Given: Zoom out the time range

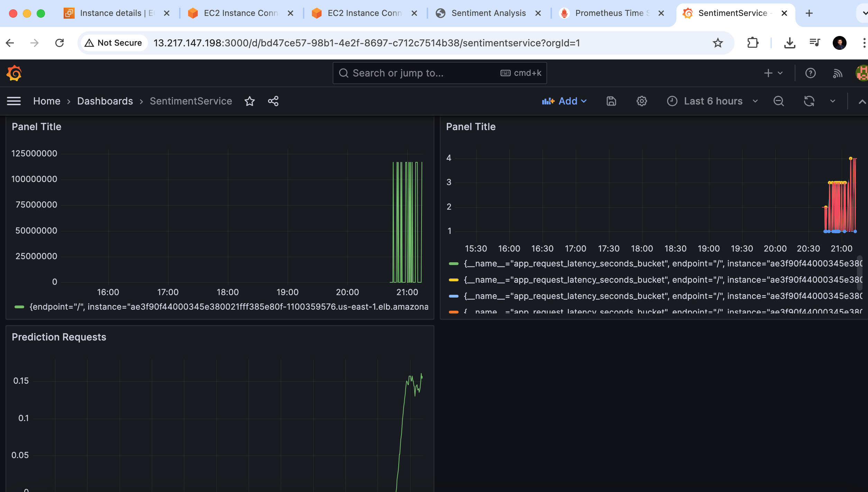Looking at the screenshot, I should tap(779, 101).
